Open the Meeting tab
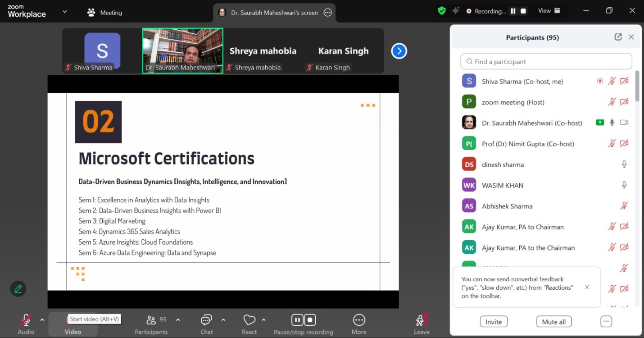644x338 pixels. [104, 13]
